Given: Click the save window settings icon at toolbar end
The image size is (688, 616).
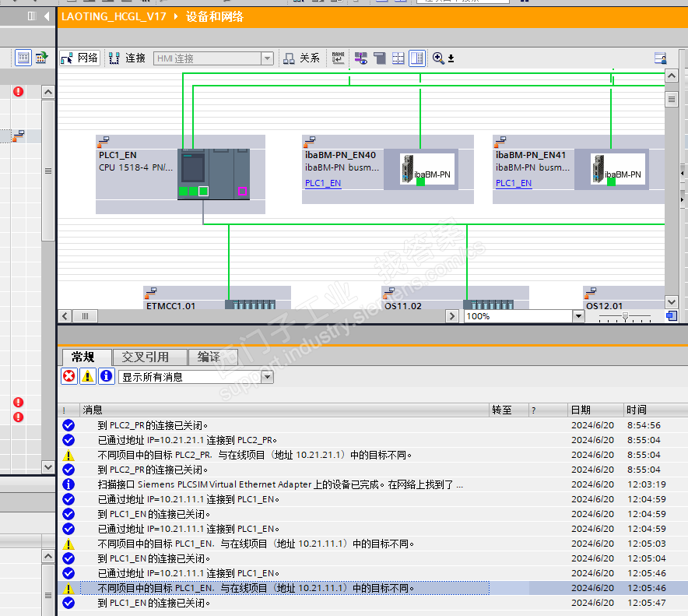Looking at the screenshot, I should 660,58.
